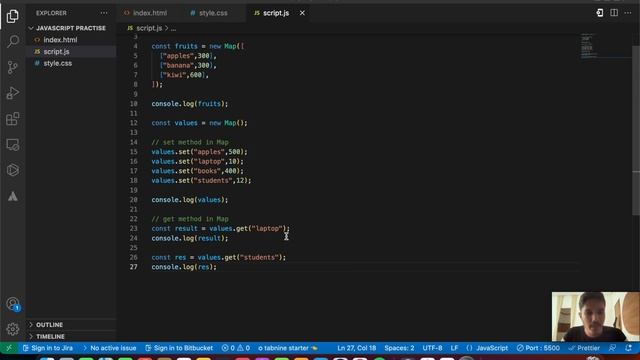Click the webcam video overlay
The image size is (640, 360).
click(596, 316)
